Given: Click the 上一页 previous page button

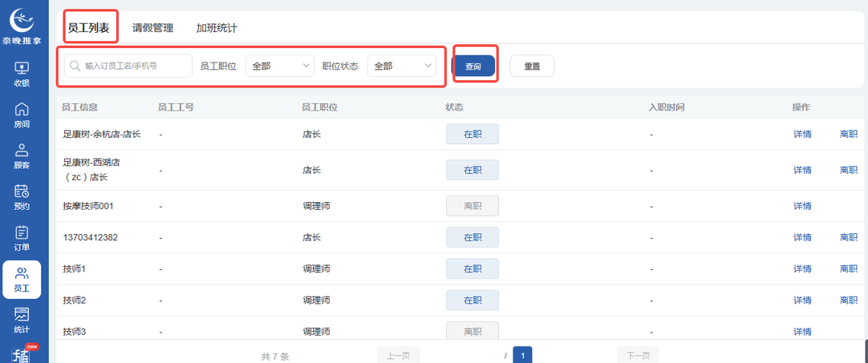Looking at the screenshot, I should pyautogui.click(x=399, y=356).
